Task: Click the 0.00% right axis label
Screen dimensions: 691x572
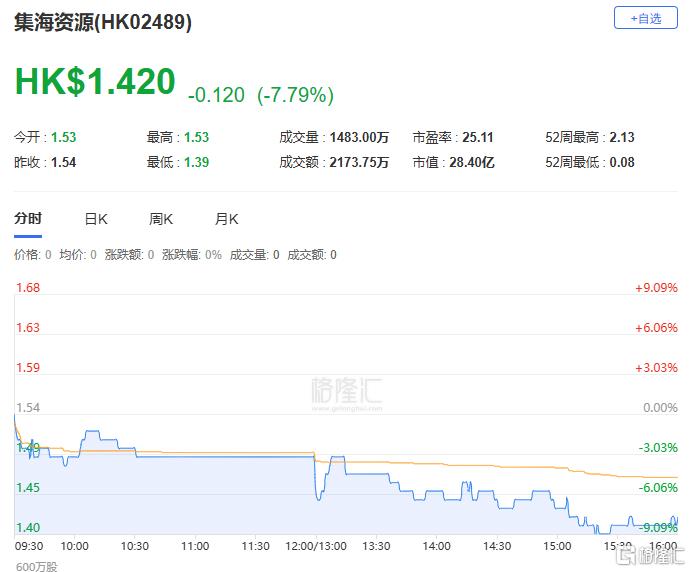Action: pos(660,408)
